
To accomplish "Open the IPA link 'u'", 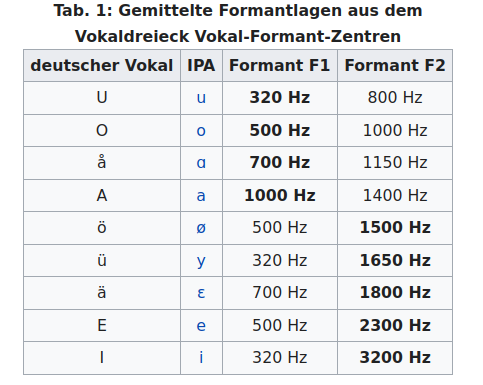I will coord(201,98).
